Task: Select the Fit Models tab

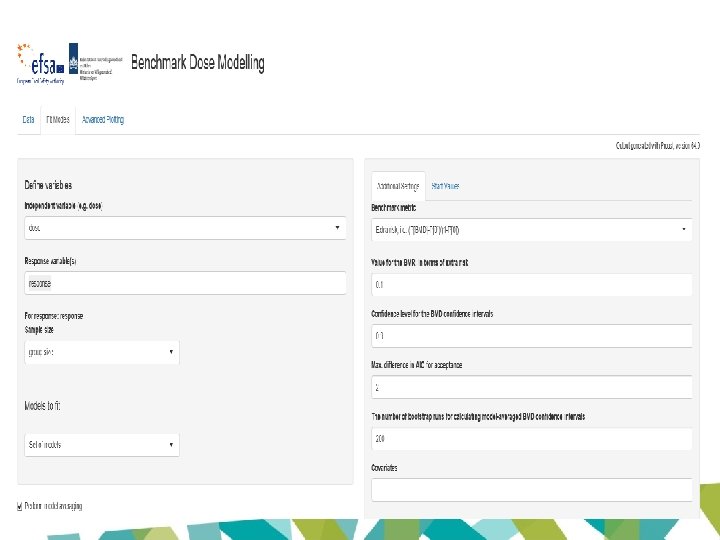Action: click(x=58, y=120)
